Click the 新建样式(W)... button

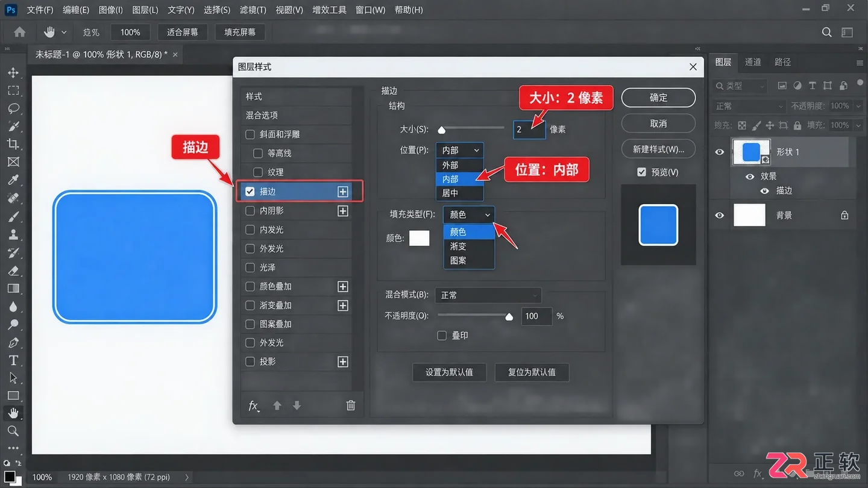[x=658, y=149]
